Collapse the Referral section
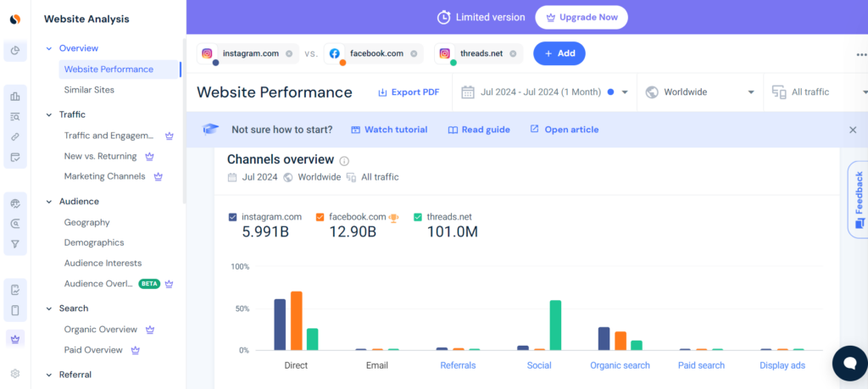This screenshot has height=389, width=868. (x=48, y=375)
